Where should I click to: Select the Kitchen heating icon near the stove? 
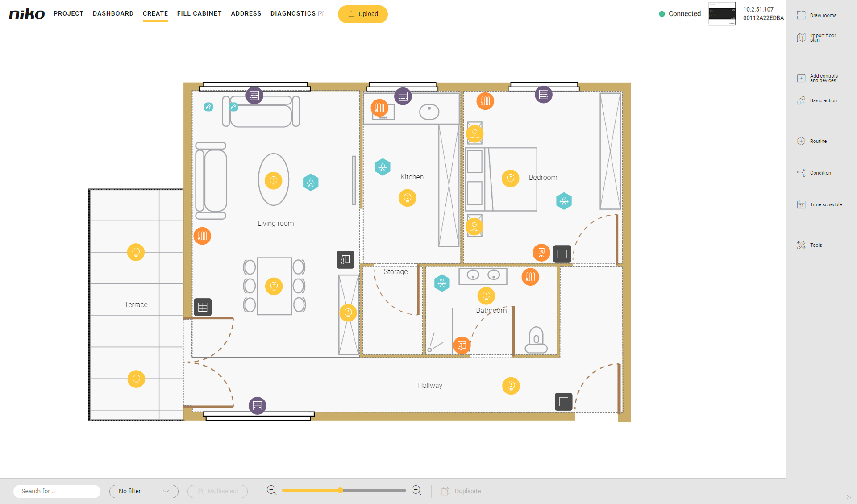[379, 108]
